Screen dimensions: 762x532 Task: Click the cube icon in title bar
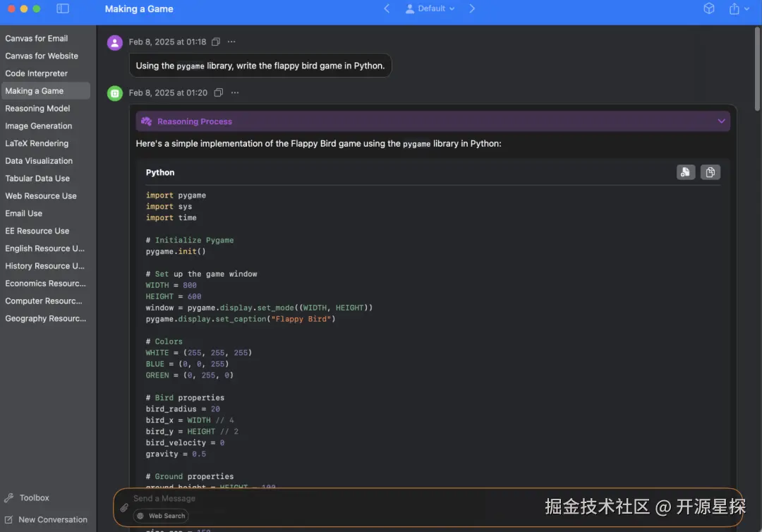click(x=709, y=8)
